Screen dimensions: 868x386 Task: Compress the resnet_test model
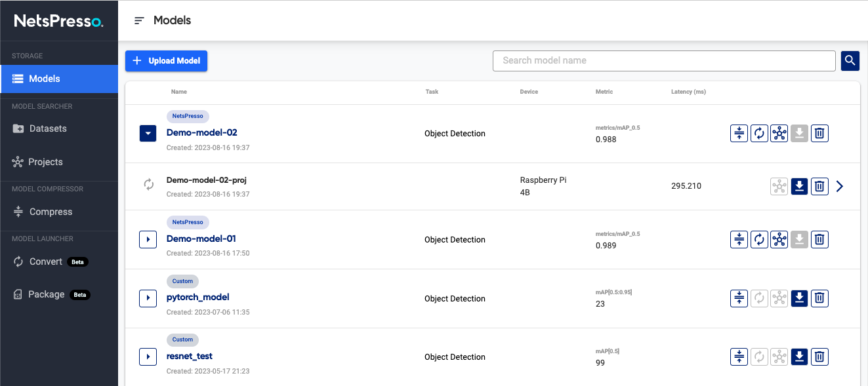pyautogui.click(x=739, y=357)
